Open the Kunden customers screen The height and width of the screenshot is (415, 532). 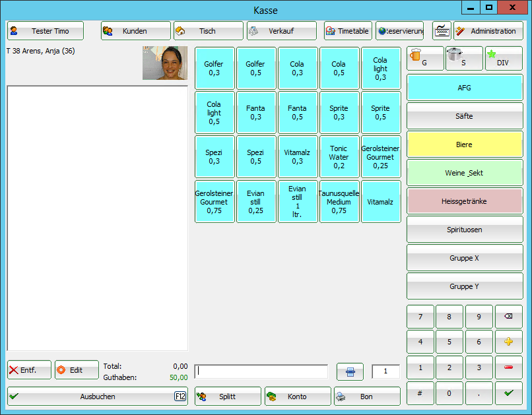click(x=136, y=31)
